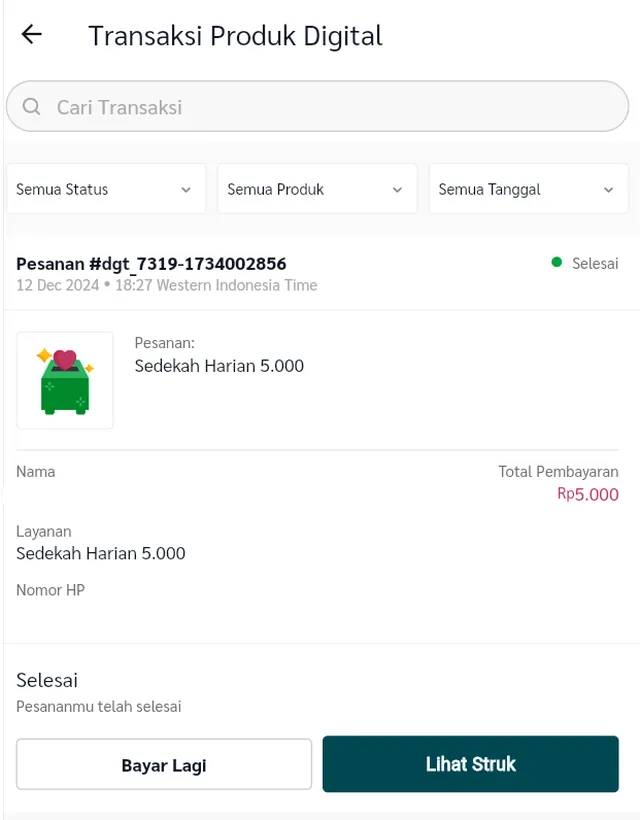The height and width of the screenshot is (820, 640).
Task: Click the green donation box icon
Action: click(65, 381)
